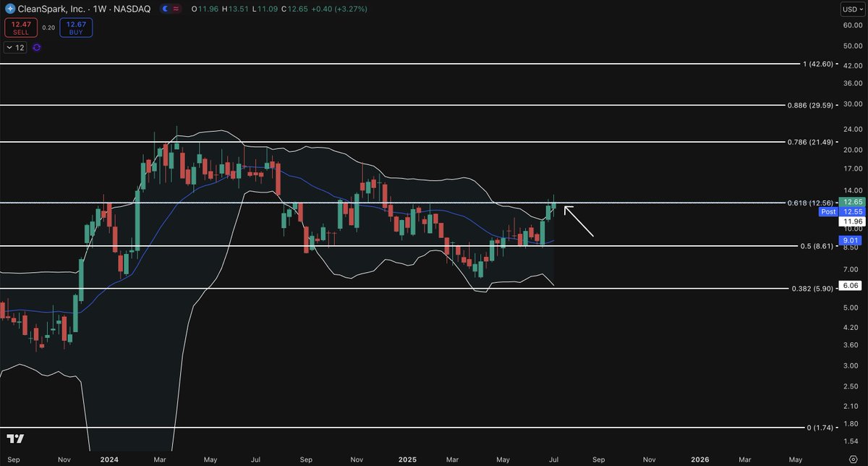Click the blue 9.01 moving average label
The width and height of the screenshot is (868, 466).
[851, 240]
